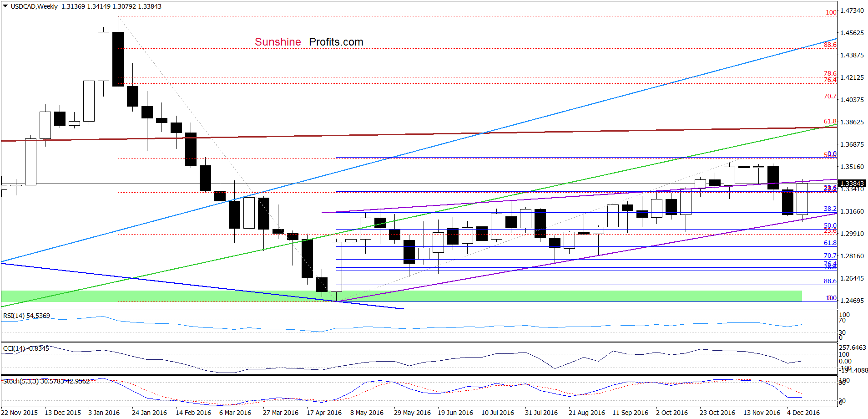The height and width of the screenshot is (419, 868).
Task: Click the USDCAD,Weekly chart title
Action: pyautogui.click(x=34, y=6)
